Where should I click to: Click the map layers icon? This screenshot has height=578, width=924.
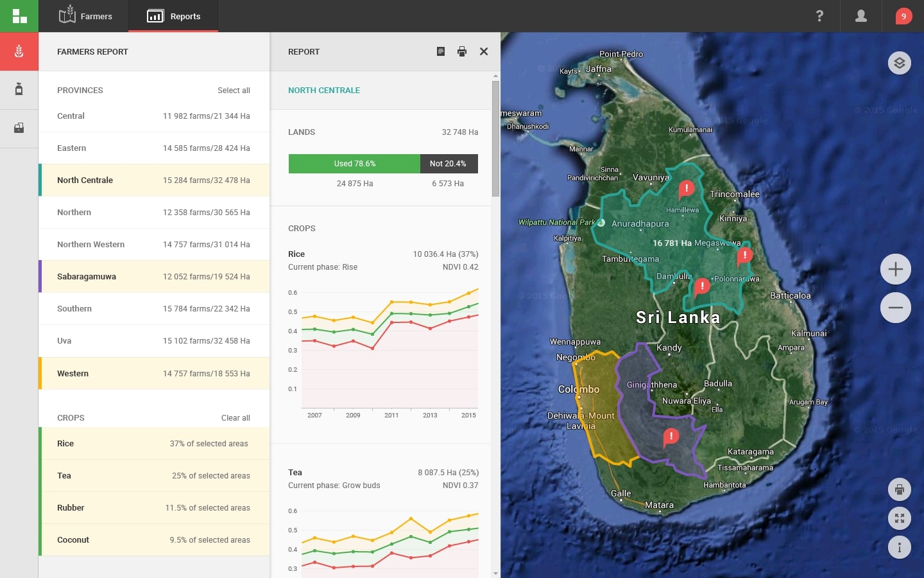pos(900,63)
